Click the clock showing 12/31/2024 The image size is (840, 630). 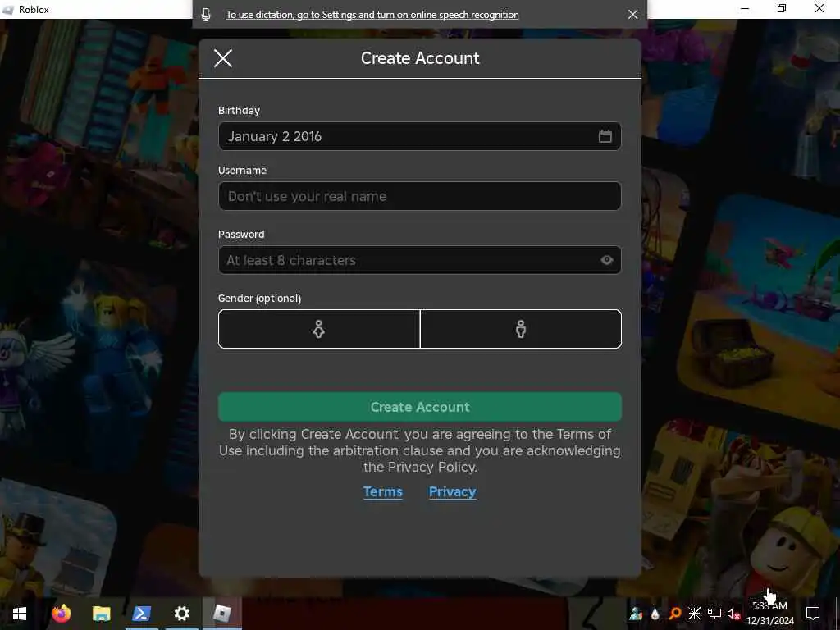769,614
